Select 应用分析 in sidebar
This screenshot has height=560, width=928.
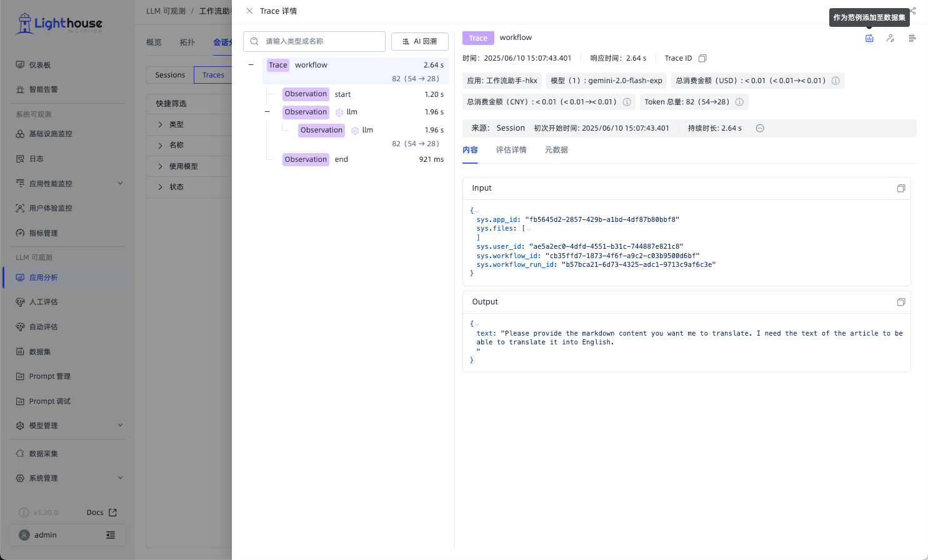pyautogui.click(x=67, y=277)
